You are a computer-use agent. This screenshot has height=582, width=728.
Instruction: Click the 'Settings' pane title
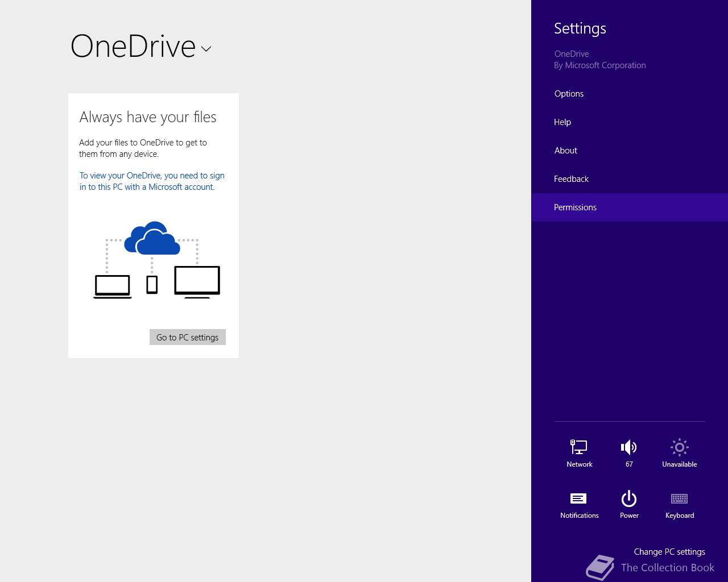tap(580, 28)
